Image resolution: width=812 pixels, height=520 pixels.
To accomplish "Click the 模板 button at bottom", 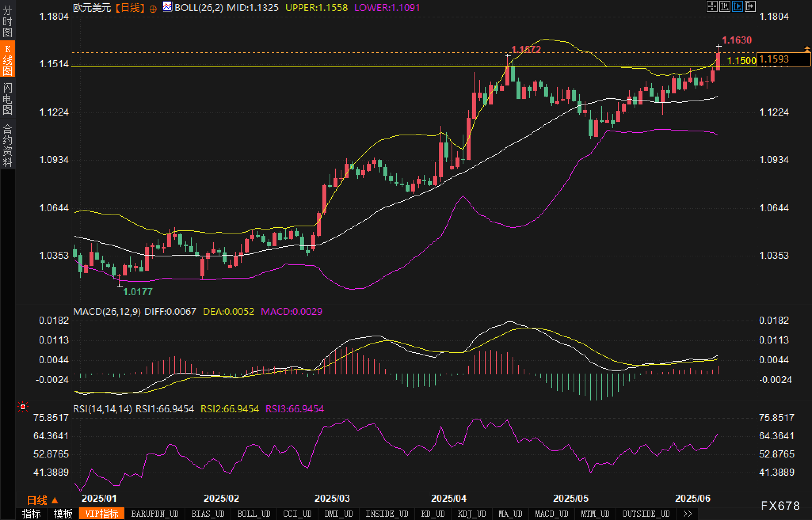I will [63, 514].
